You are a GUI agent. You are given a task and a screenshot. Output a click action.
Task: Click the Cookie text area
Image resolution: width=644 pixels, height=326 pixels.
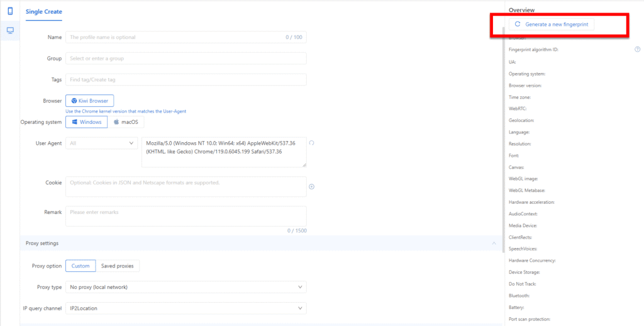(186, 187)
